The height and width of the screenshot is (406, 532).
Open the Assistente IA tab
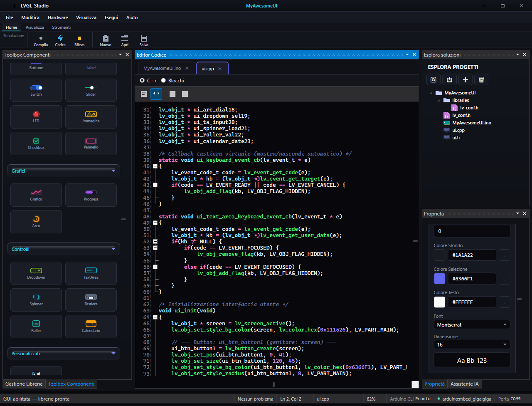[465, 384]
